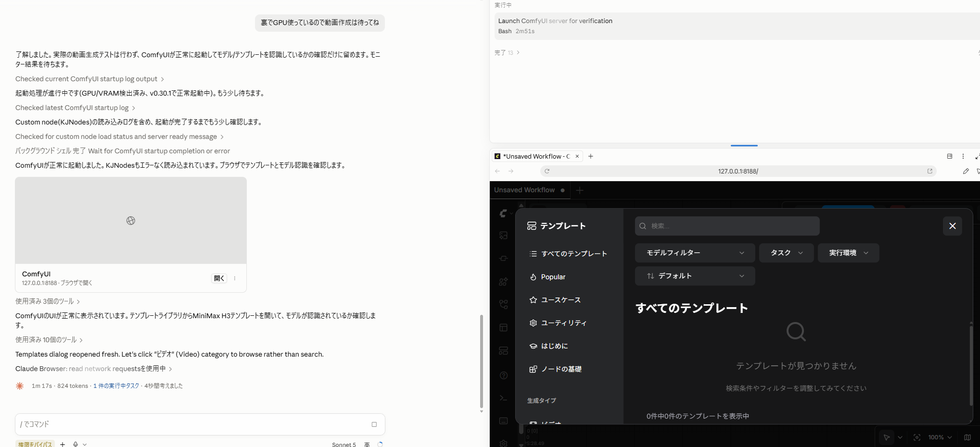Click the blue pane-split handle above browser
The width and height of the screenshot is (980, 447).
(744, 145)
